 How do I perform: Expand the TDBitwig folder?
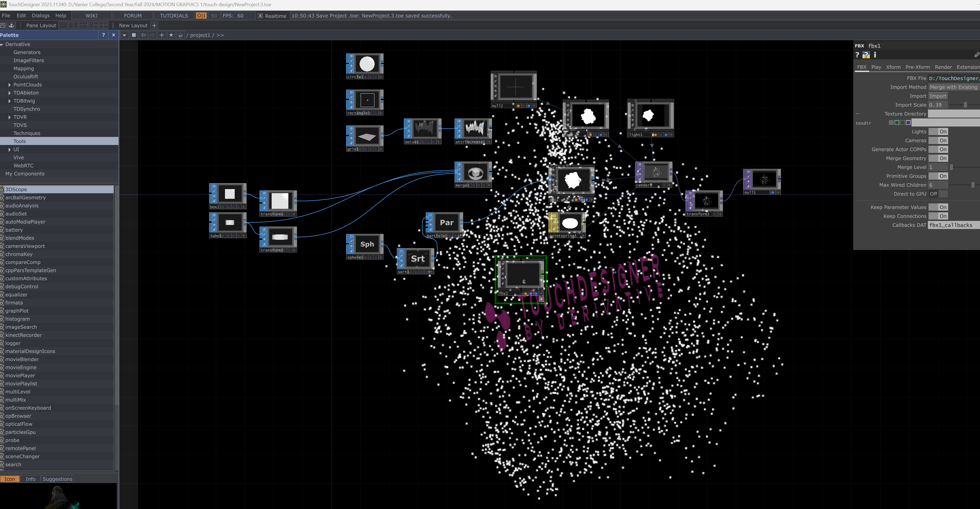pyautogui.click(x=9, y=101)
